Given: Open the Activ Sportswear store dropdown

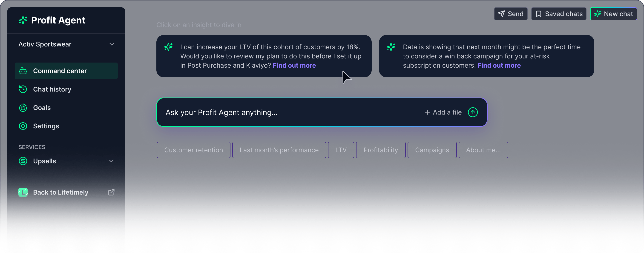Looking at the screenshot, I should 66,44.
